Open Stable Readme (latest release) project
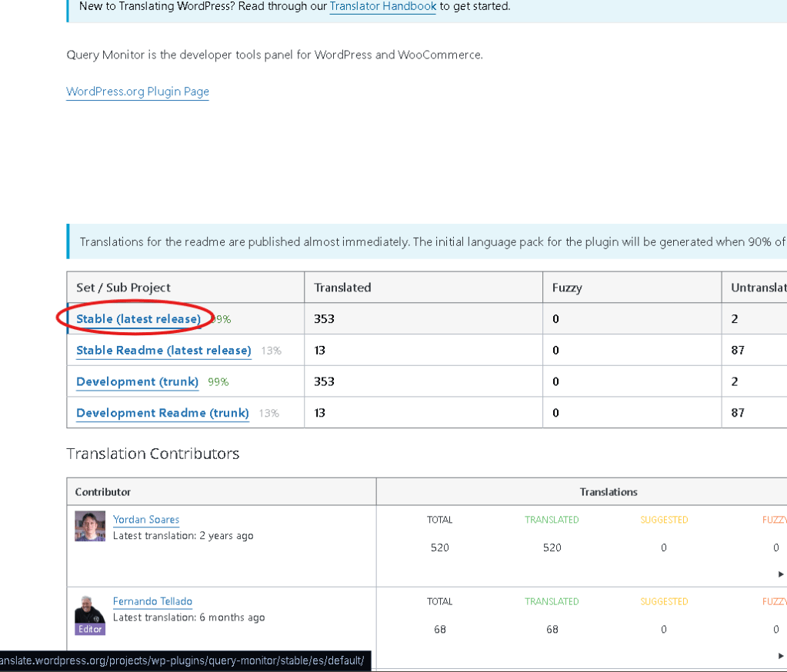 click(x=163, y=351)
